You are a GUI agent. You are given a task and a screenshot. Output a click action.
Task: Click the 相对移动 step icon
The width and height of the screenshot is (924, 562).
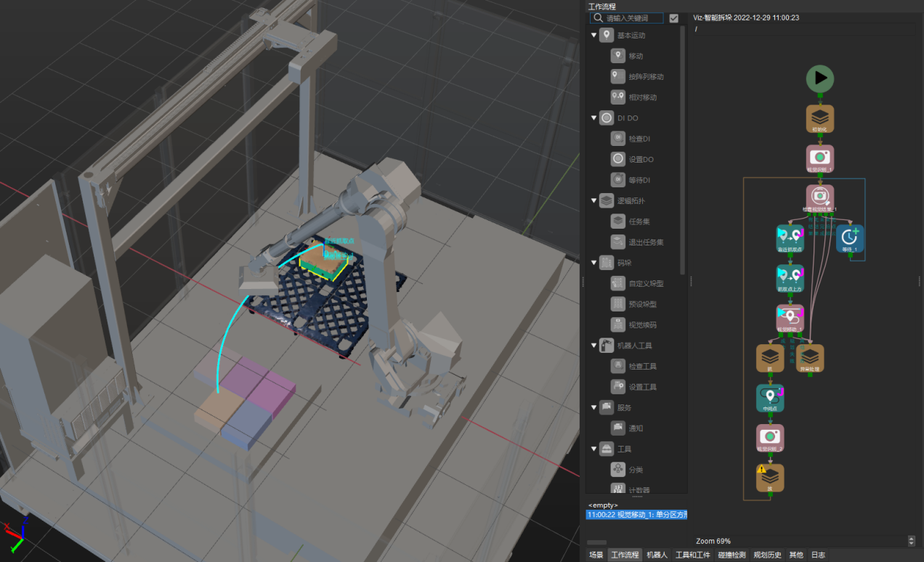617,97
